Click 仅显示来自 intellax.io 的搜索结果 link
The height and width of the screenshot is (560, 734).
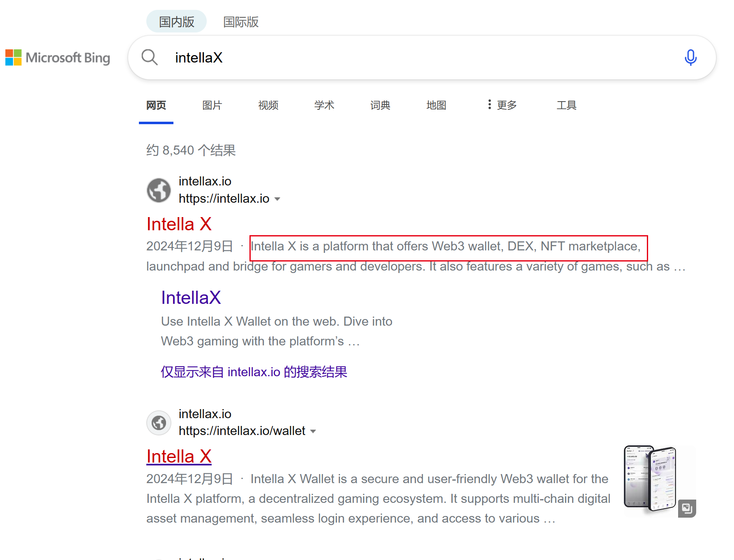(x=254, y=372)
